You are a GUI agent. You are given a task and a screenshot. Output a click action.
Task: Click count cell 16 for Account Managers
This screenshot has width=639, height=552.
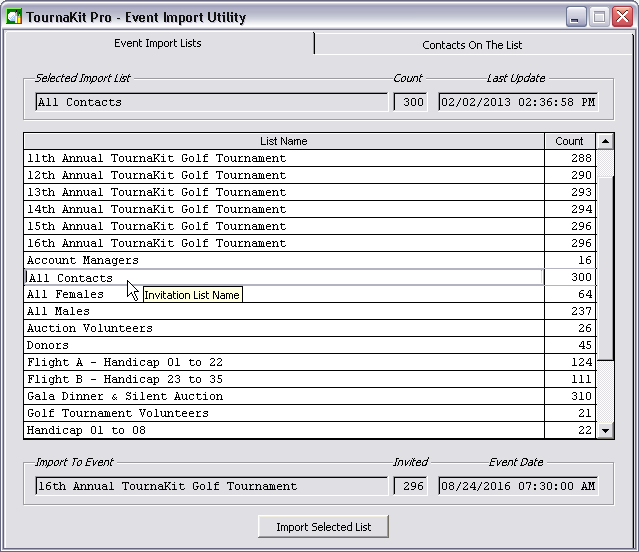tap(570, 260)
